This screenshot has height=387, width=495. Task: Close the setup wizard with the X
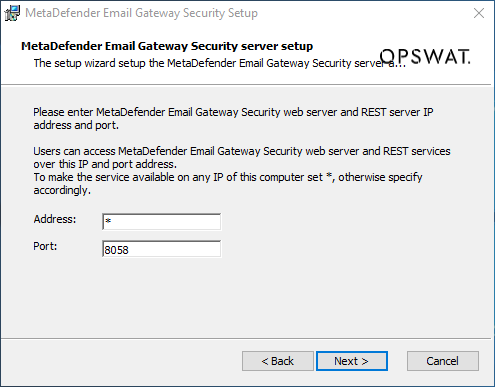pyautogui.click(x=479, y=13)
